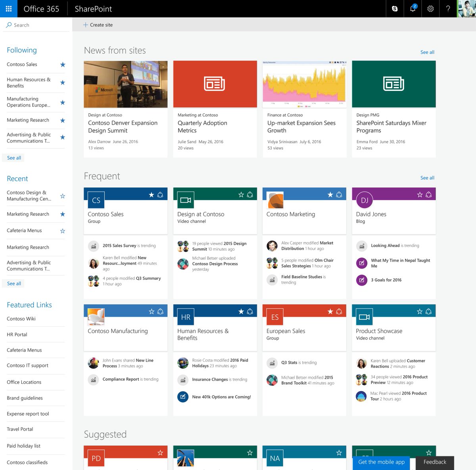Open 2015 Sales Survey trending item
Viewport: 476px width, 470px height.
pos(129,246)
